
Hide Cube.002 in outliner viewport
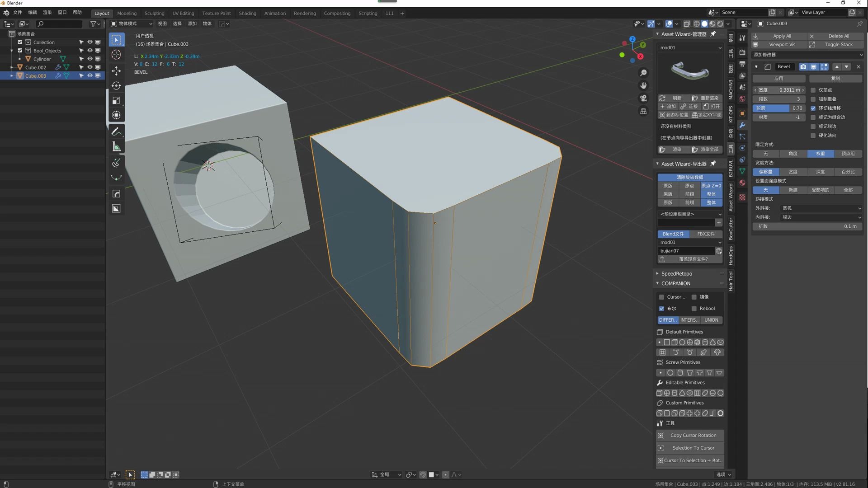90,67
